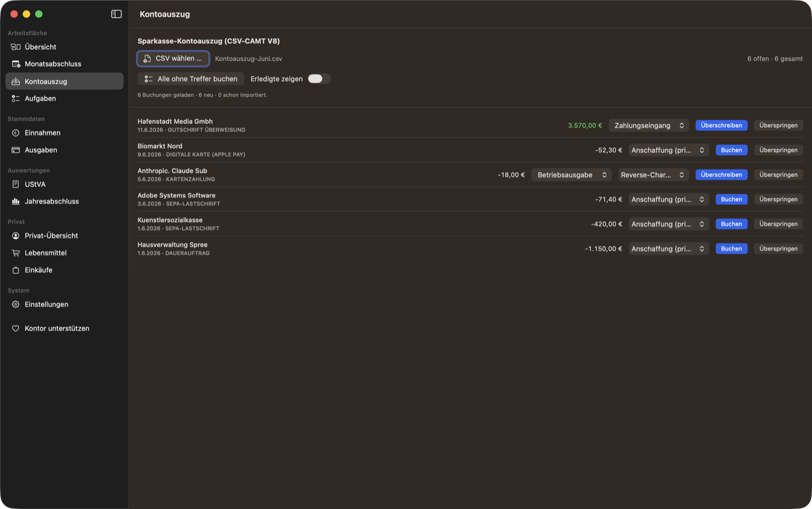The width and height of the screenshot is (812, 509).
Task: Open the Jahresabschluss report
Action: 64,201
